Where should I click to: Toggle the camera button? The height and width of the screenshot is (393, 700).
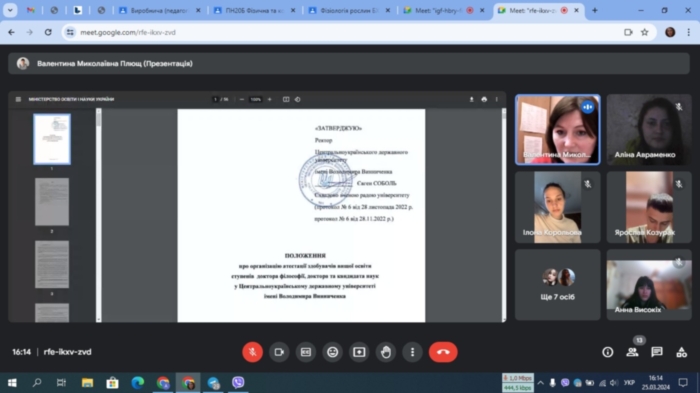(x=279, y=352)
